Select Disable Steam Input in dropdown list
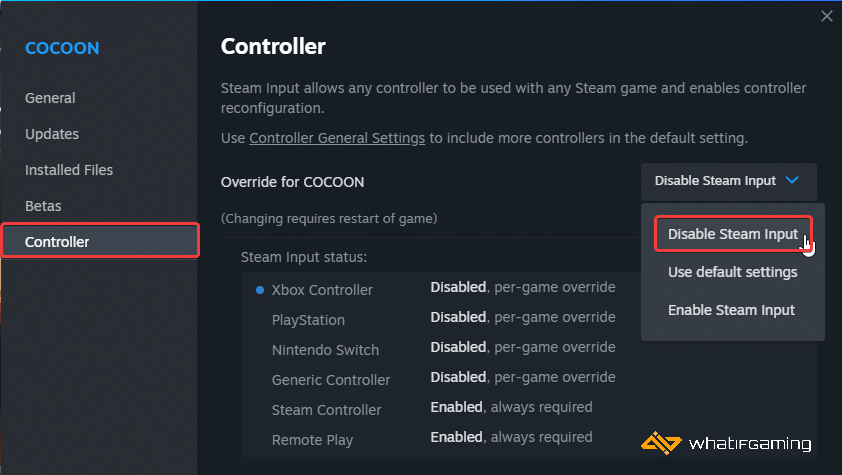 tap(732, 234)
